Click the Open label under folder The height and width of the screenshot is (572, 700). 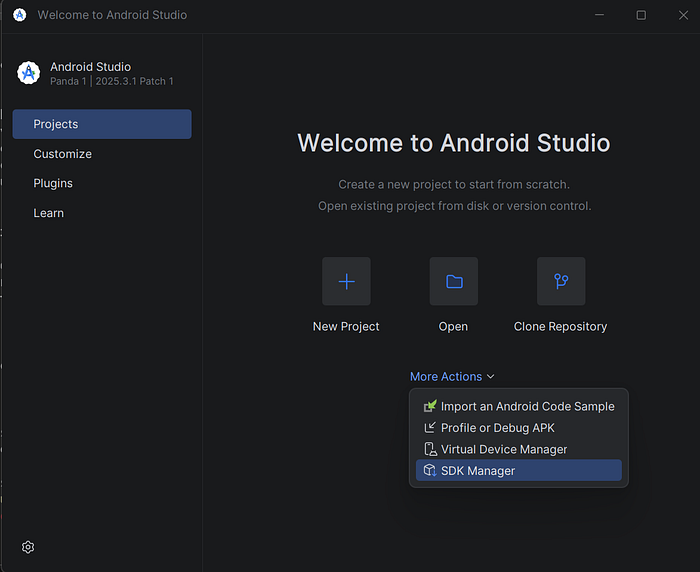453,326
